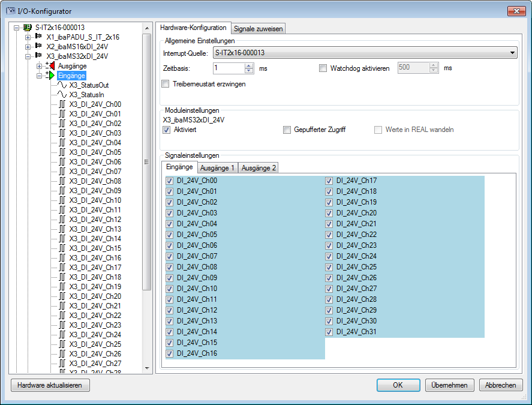Click the X3_StatusOut analog signal icon
Viewport: 532px width, 405px height.
tap(62, 85)
